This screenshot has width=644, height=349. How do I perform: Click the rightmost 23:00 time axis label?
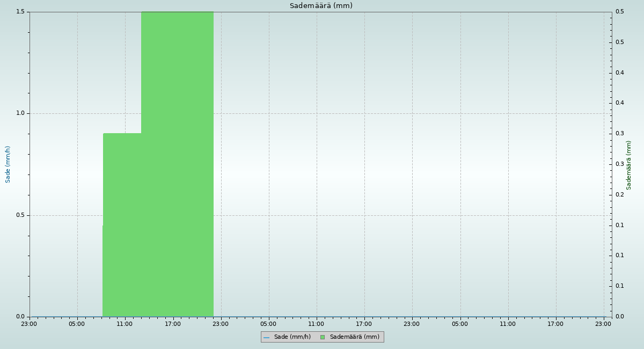[x=604, y=324]
